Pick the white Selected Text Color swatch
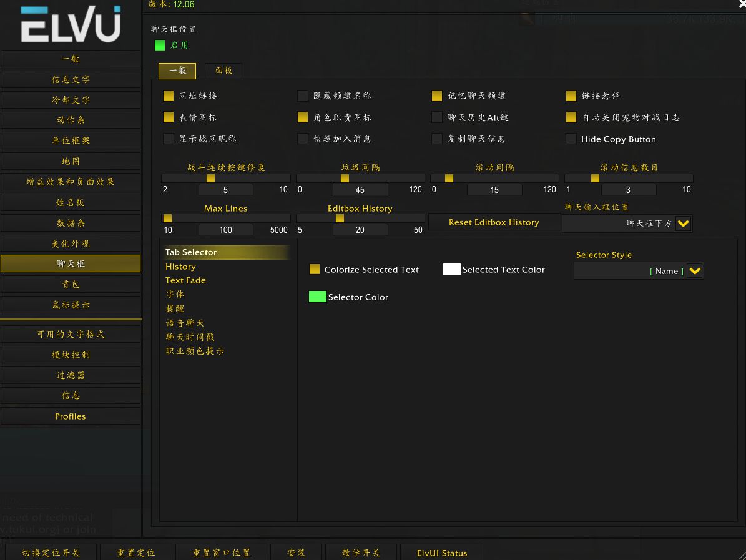This screenshot has height=560, width=746. tap(451, 270)
